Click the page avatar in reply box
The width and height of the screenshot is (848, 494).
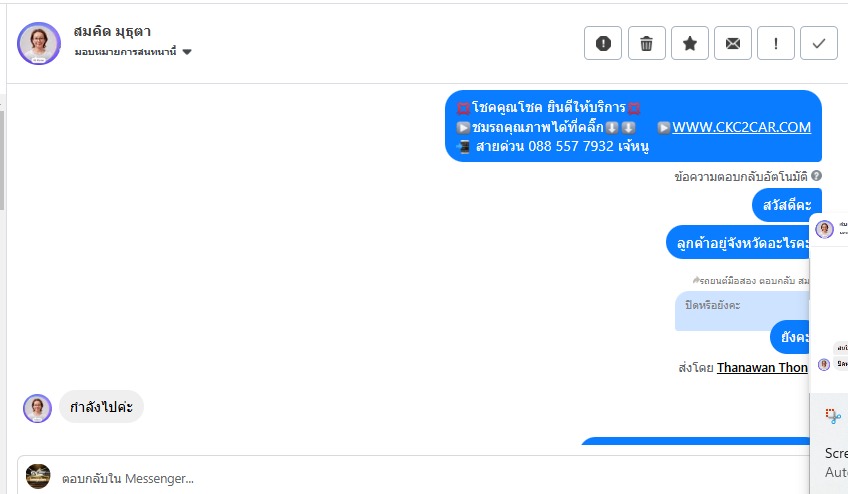coord(38,476)
